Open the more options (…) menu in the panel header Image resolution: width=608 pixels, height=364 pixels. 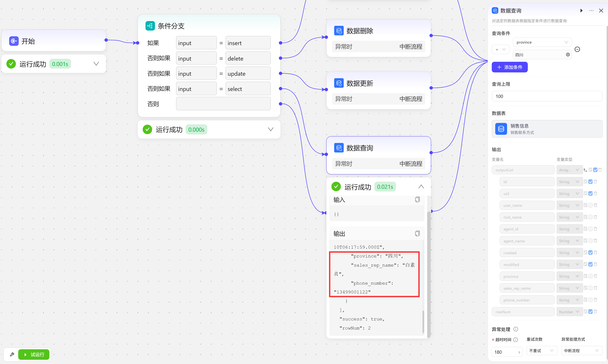point(591,10)
